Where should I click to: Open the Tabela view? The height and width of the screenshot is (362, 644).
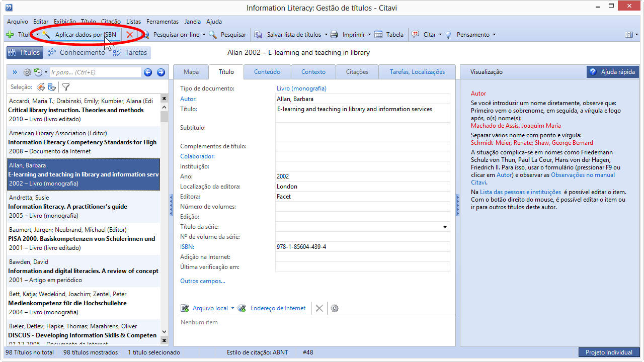[389, 35]
